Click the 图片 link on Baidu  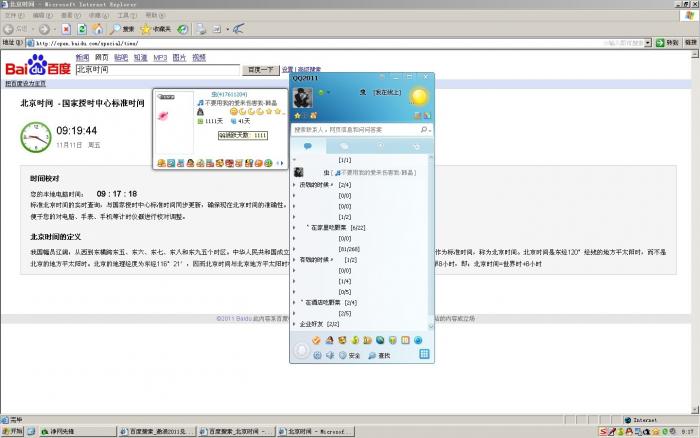click(179, 58)
